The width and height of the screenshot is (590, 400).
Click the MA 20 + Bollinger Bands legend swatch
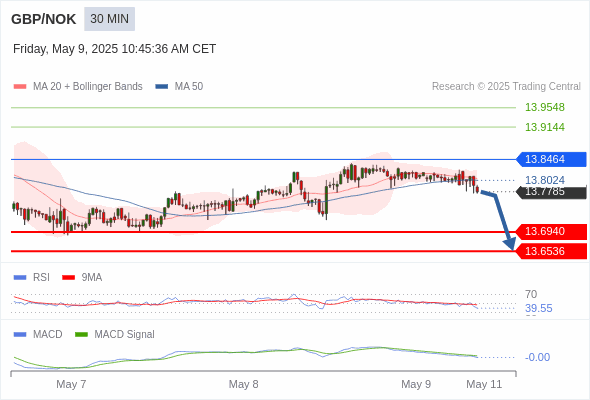tap(20, 87)
